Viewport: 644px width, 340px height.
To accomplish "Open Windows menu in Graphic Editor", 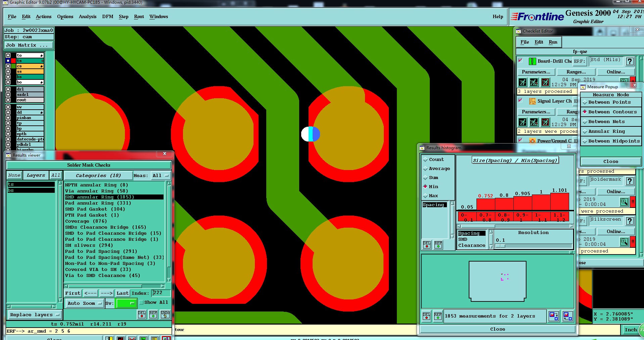I will point(159,16).
